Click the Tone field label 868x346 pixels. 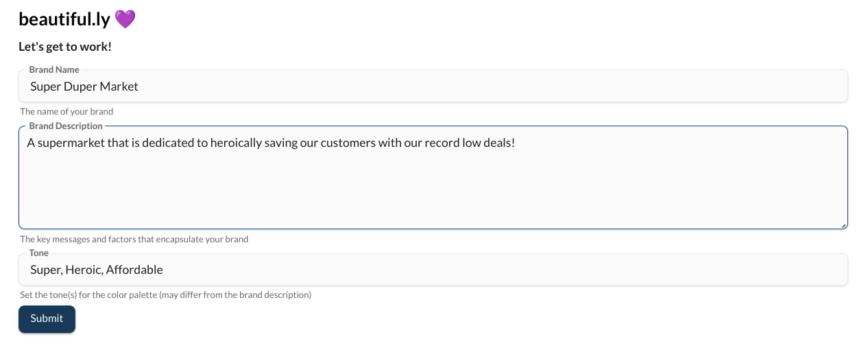tap(39, 253)
